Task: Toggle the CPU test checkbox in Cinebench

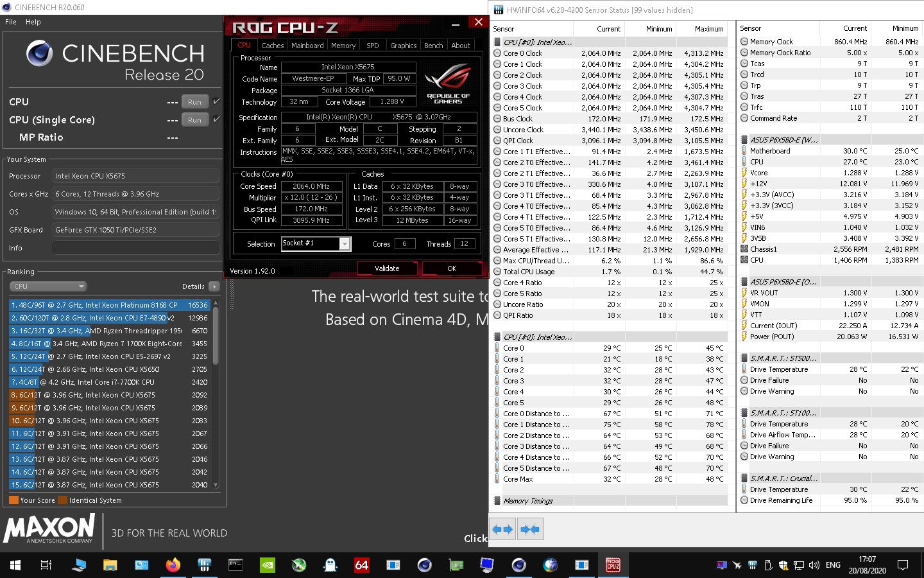Action: click(x=216, y=101)
